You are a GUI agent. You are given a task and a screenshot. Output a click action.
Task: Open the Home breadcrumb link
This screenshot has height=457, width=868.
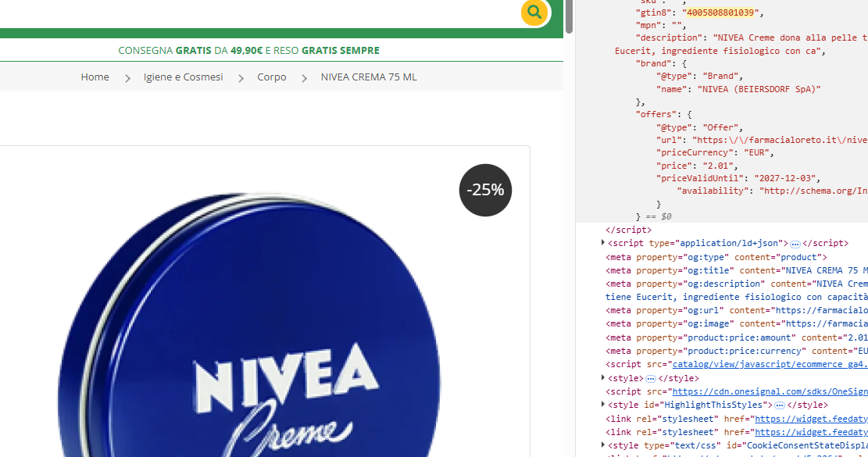coord(95,77)
